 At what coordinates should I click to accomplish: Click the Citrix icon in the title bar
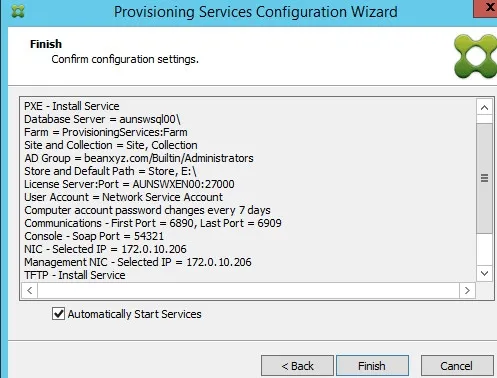[18, 11]
